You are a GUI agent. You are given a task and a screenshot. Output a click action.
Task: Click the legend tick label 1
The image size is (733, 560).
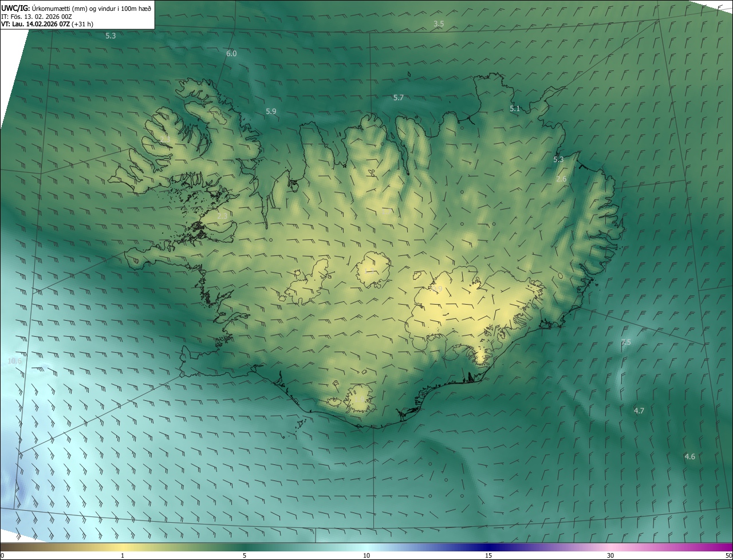[123, 555]
